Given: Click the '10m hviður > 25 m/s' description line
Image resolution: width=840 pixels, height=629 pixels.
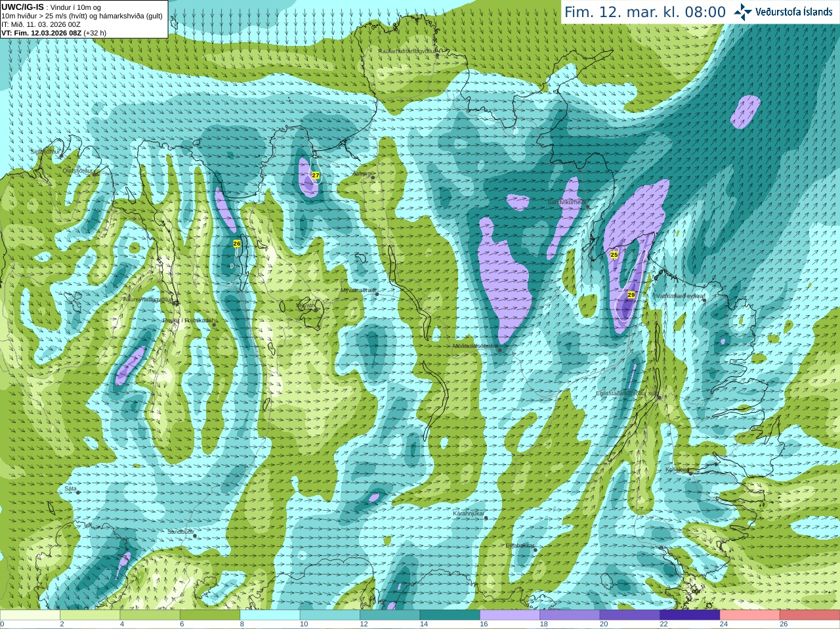Looking at the screenshot, I should coord(82,16).
